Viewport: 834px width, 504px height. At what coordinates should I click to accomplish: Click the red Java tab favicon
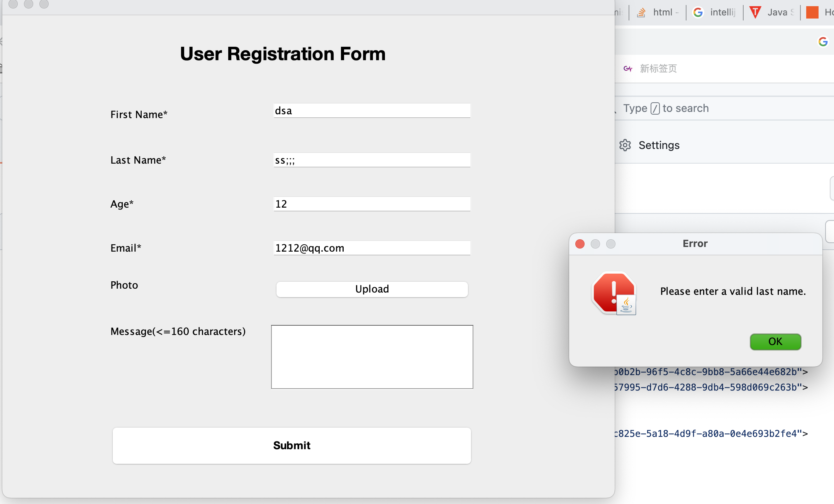pyautogui.click(x=755, y=12)
